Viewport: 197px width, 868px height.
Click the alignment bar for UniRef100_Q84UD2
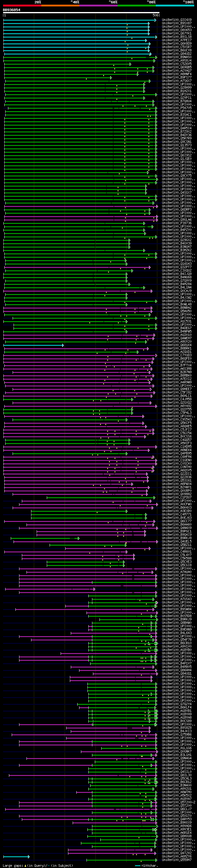point(78,54)
